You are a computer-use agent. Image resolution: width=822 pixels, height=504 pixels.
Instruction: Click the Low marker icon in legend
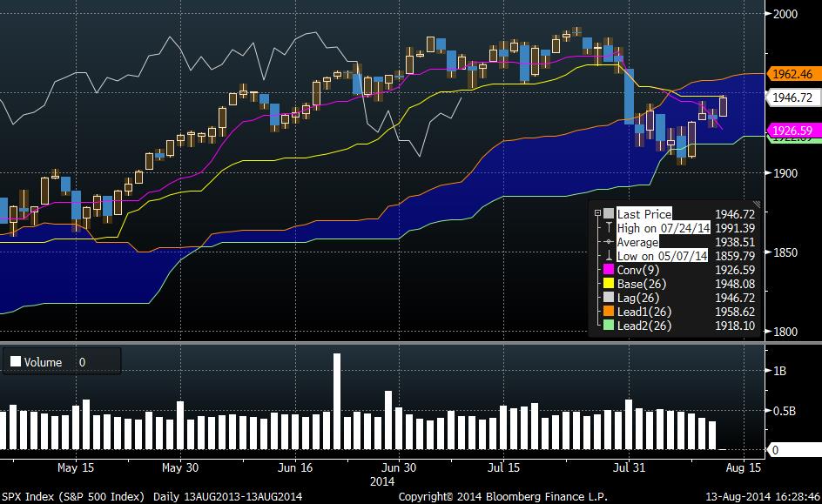tap(609, 256)
